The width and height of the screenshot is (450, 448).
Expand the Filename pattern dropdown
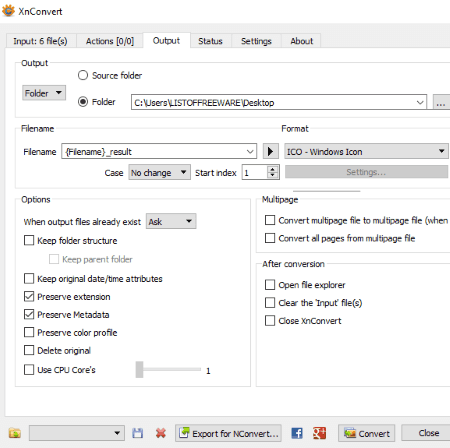click(x=250, y=152)
